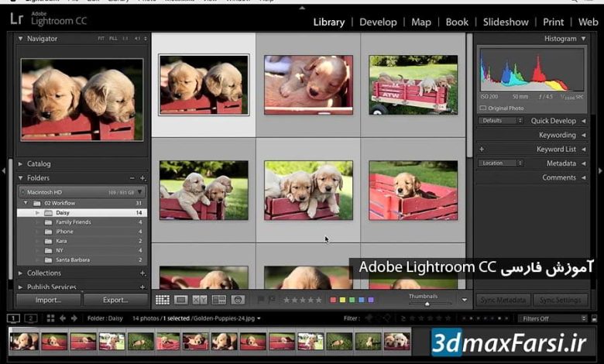
Task: Collapse the 02 Workflow folder tree
Action: coord(26,203)
